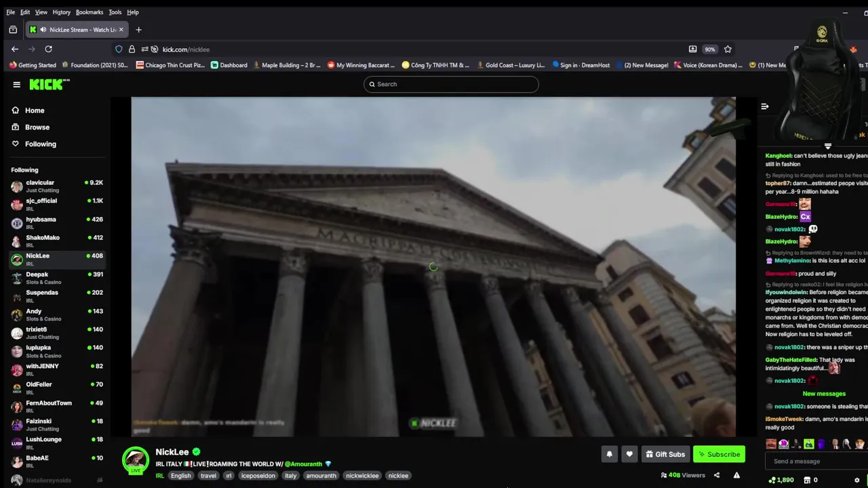Select the amouranth tag
The height and width of the screenshot is (488, 868).
coord(321,476)
